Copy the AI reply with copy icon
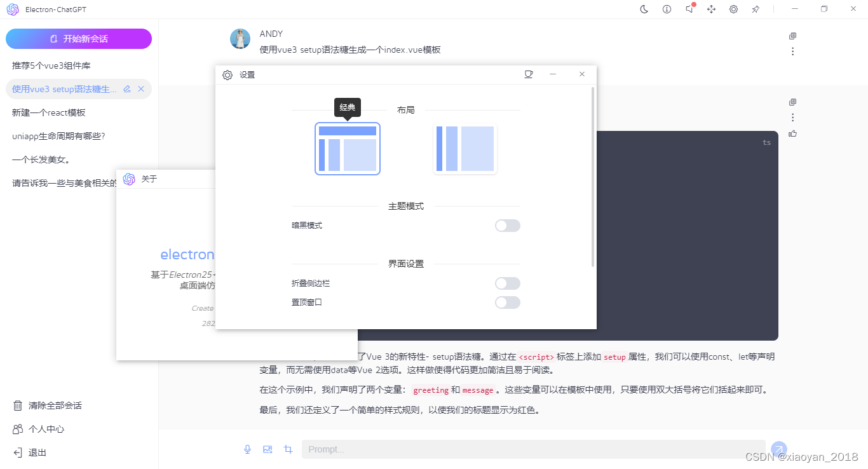The height and width of the screenshot is (469, 868). 792,102
